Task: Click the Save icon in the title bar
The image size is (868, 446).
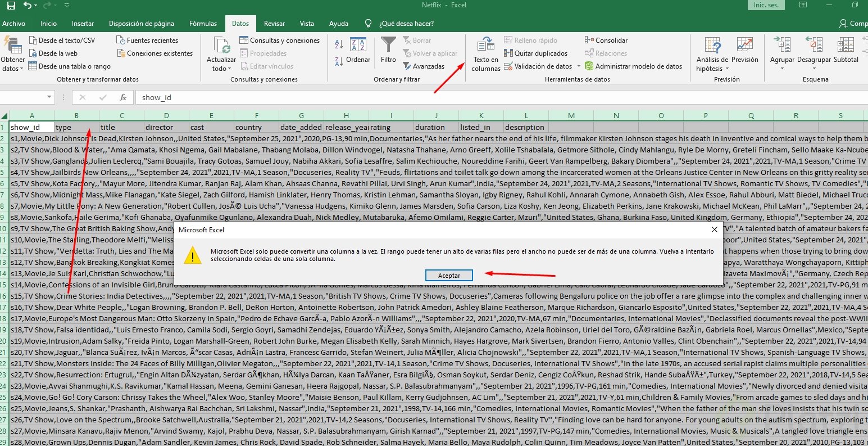Action: pyautogui.click(x=11, y=6)
